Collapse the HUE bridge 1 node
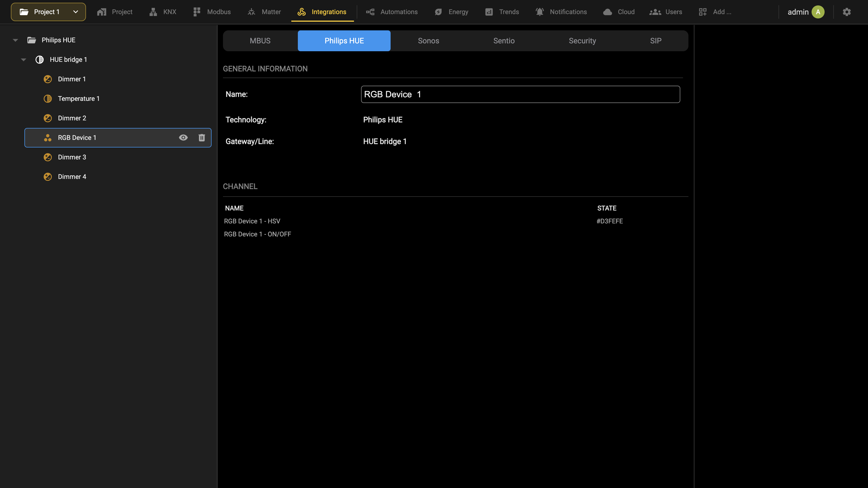The image size is (868, 488). [x=24, y=60]
